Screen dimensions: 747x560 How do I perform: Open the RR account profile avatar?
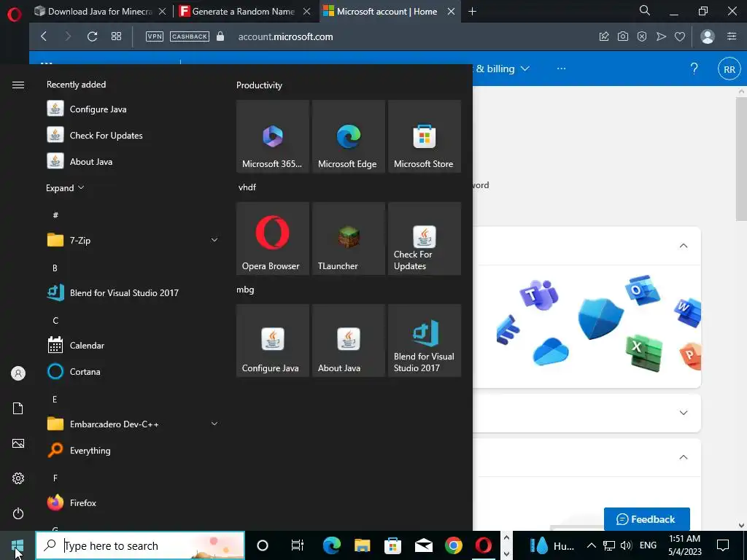coord(729,69)
